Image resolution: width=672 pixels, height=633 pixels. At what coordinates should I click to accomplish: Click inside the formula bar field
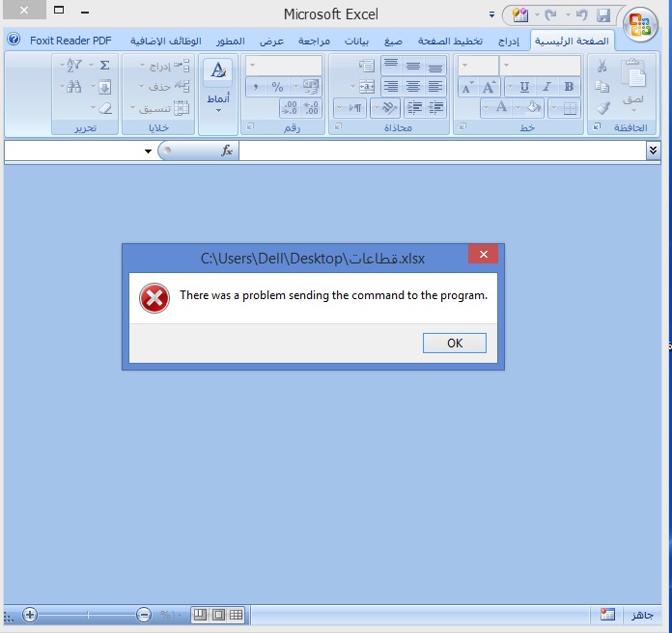442,151
